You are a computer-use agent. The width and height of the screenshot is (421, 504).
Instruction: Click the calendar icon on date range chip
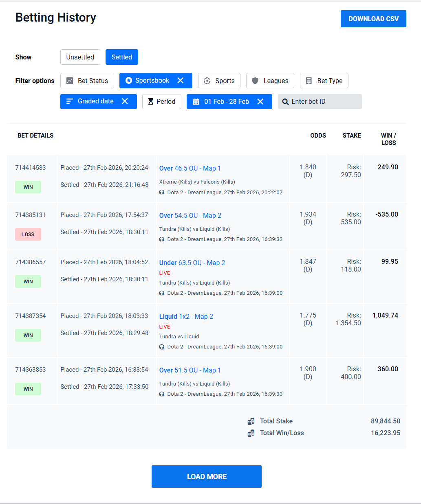click(x=196, y=102)
